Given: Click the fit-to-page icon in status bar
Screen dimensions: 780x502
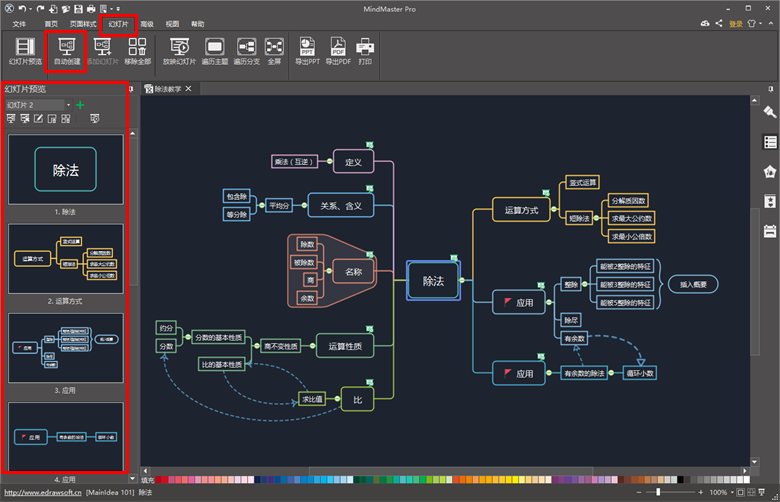Looking at the screenshot, I should pos(740,493).
